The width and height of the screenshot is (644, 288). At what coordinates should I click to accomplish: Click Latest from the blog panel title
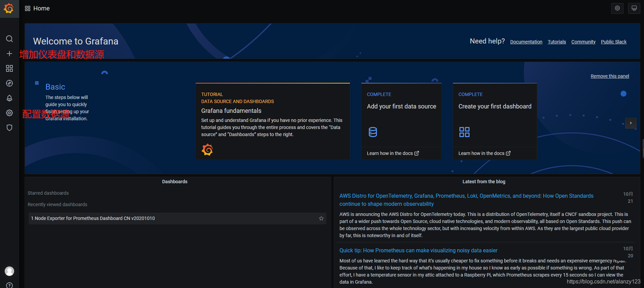click(484, 182)
